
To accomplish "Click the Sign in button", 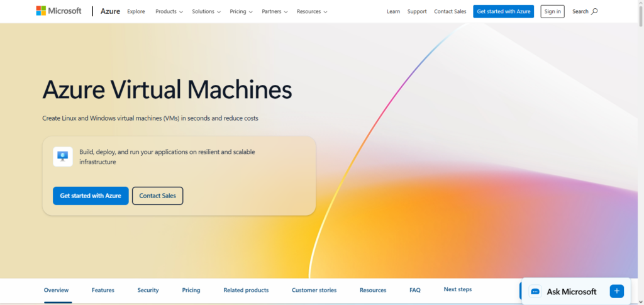I will click(x=552, y=11).
